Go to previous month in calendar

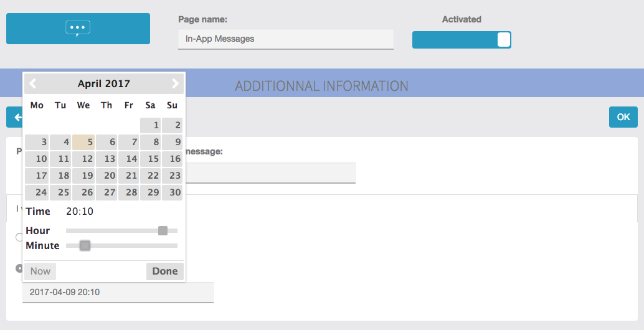click(33, 83)
